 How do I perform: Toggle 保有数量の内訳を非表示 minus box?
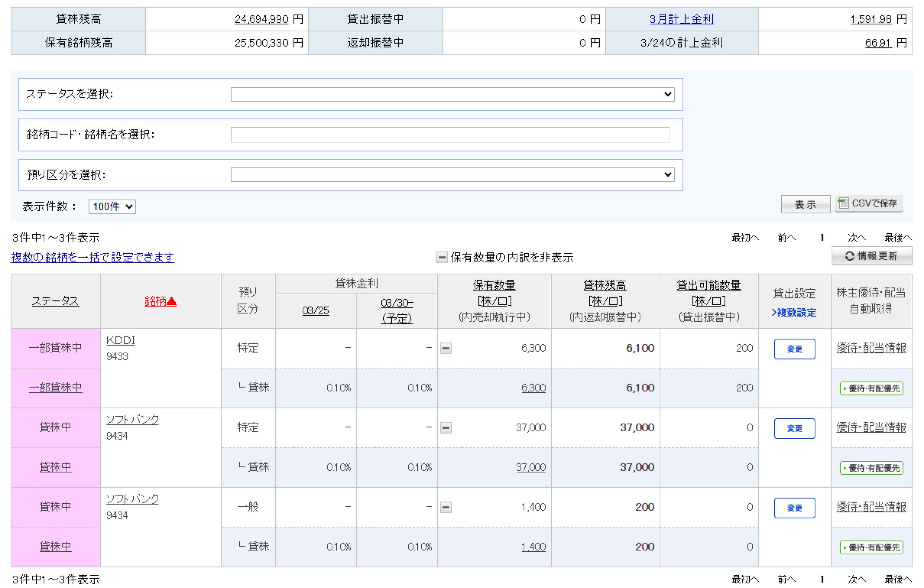coord(442,257)
